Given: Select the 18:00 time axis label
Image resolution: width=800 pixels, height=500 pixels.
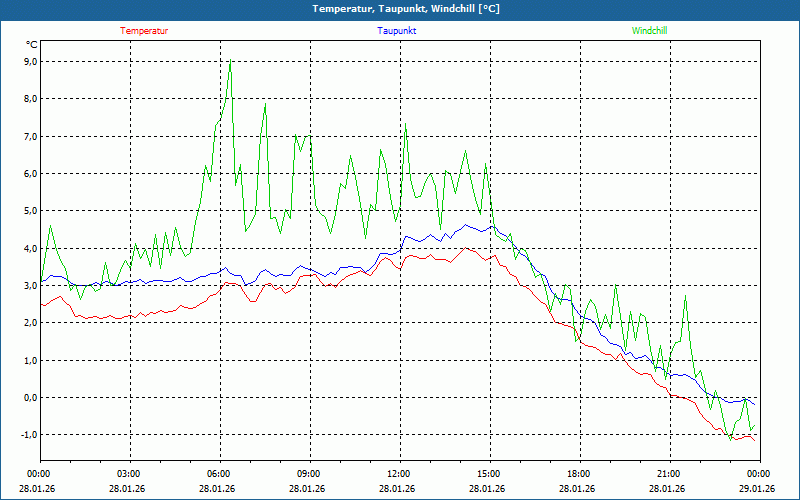Looking at the screenshot, I should click(579, 474).
